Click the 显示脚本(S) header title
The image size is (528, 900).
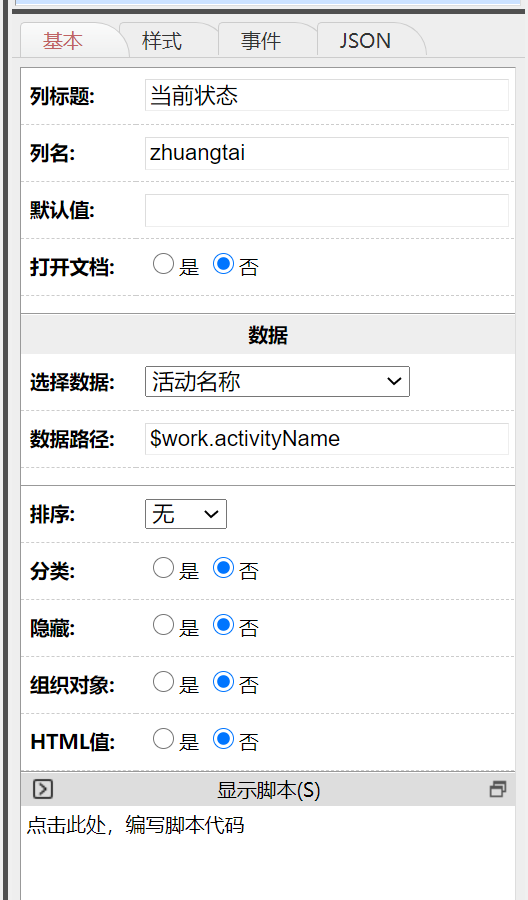click(269, 790)
